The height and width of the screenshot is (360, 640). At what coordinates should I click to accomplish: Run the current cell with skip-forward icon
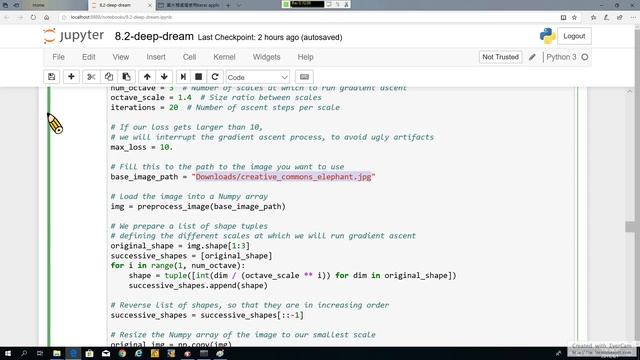pos(183,77)
